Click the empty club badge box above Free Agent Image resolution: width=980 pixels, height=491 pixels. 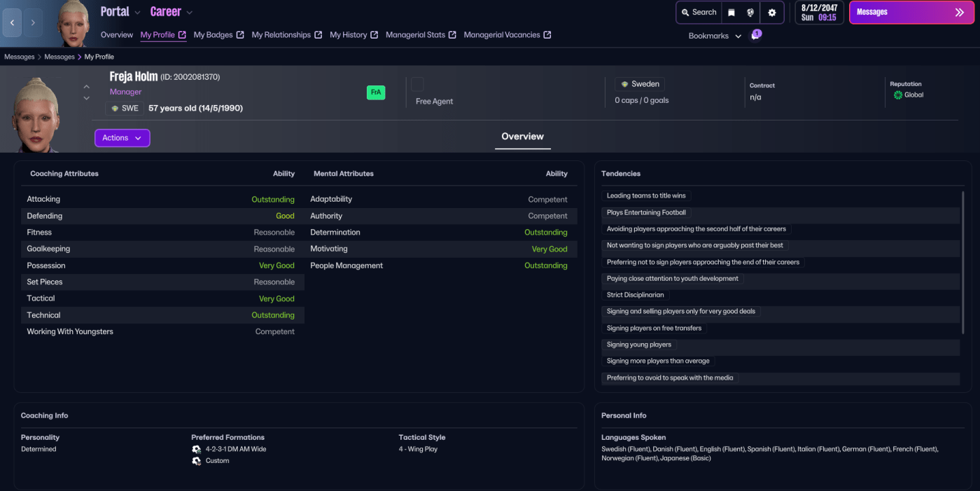pos(417,84)
